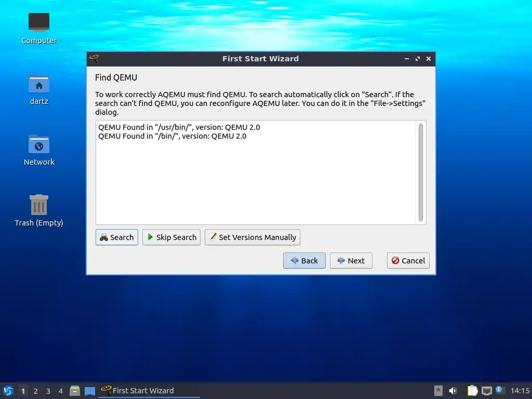
Task: Select First Start Wizard taskbar entry
Action: 149,391
